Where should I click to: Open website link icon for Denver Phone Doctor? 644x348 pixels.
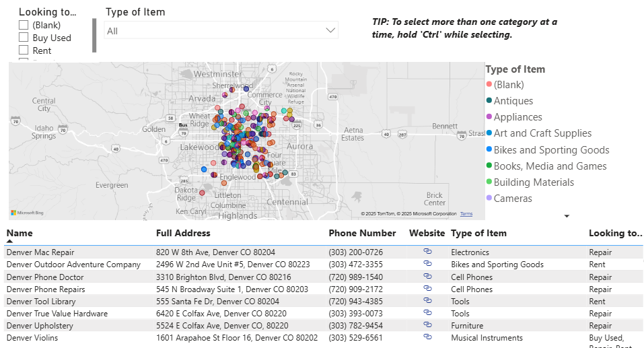coord(427,276)
